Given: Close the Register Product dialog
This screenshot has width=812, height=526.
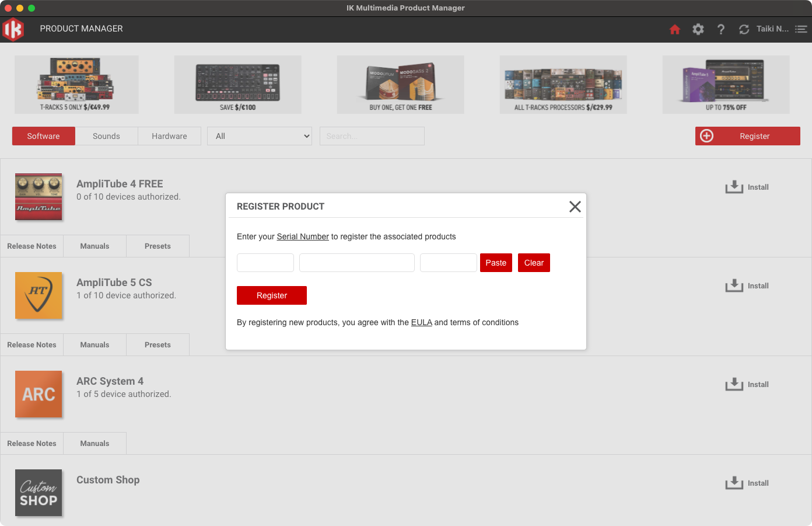Looking at the screenshot, I should click(575, 207).
